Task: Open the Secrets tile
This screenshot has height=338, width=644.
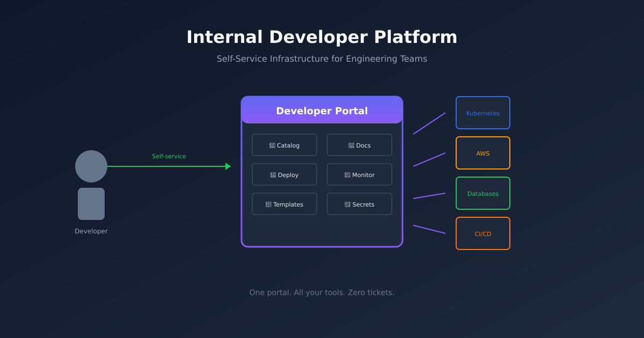Action: tap(360, 204)
